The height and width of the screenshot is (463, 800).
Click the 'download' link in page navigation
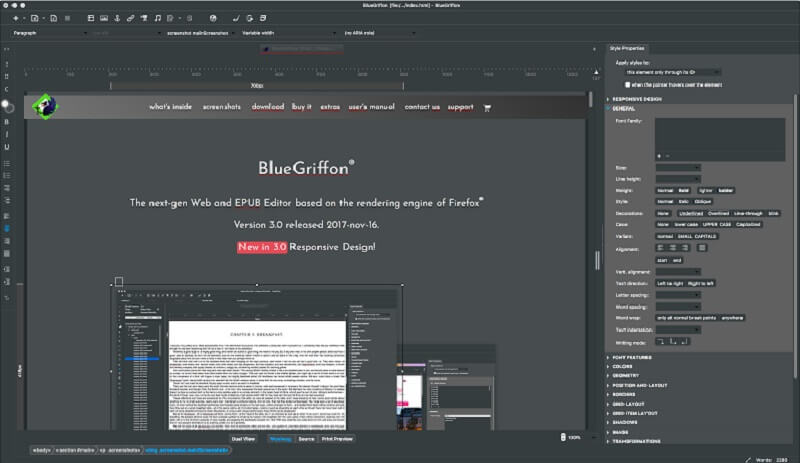[268, 107]
